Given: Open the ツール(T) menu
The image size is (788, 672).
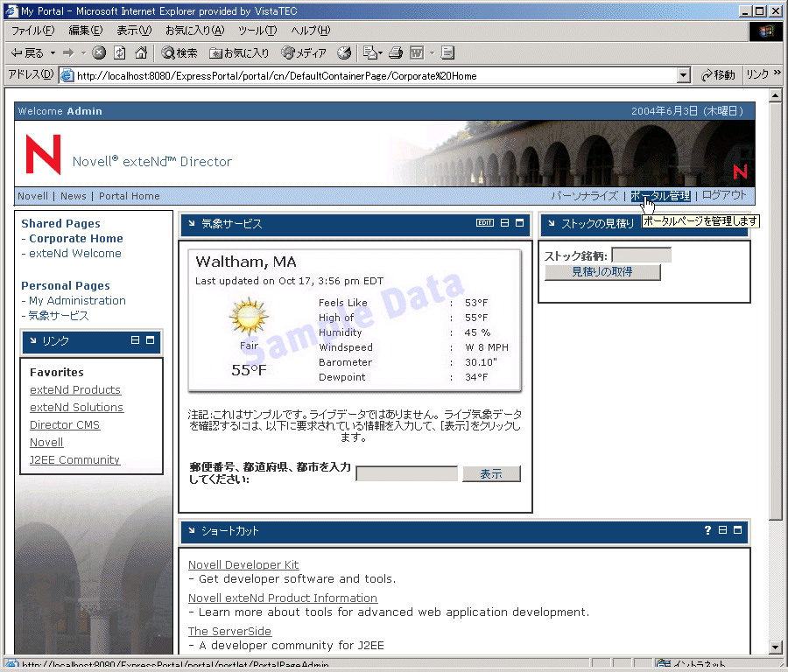Looking at the screenshot, I should (257, 31).
